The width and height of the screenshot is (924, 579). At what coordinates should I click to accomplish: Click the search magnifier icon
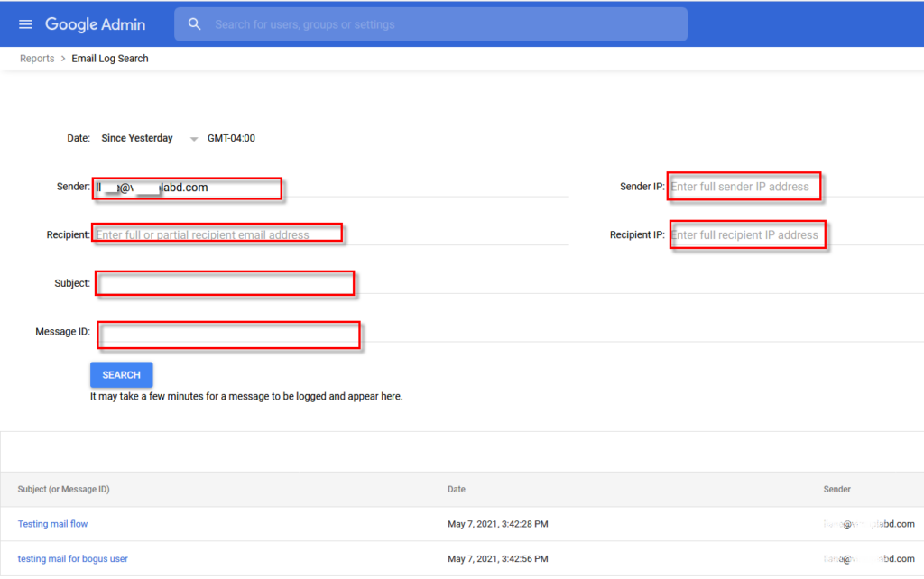[x=195, y=23]
